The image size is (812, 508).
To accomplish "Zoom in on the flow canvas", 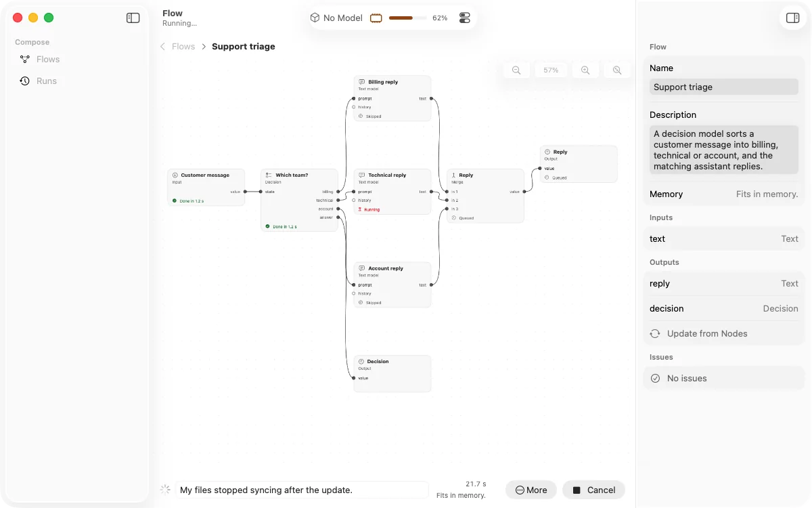I will click(585, 70).
